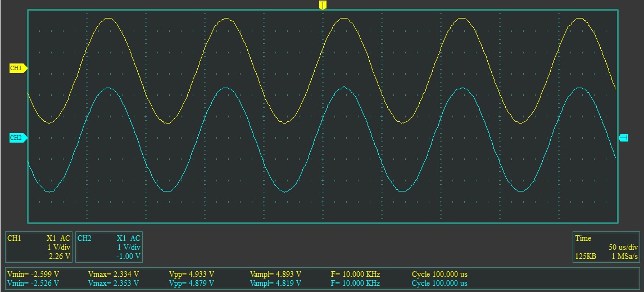This screenshot has height=292, width=644.
Task: Click the CH2 1 V/div scale value
Action: point(129,247)
